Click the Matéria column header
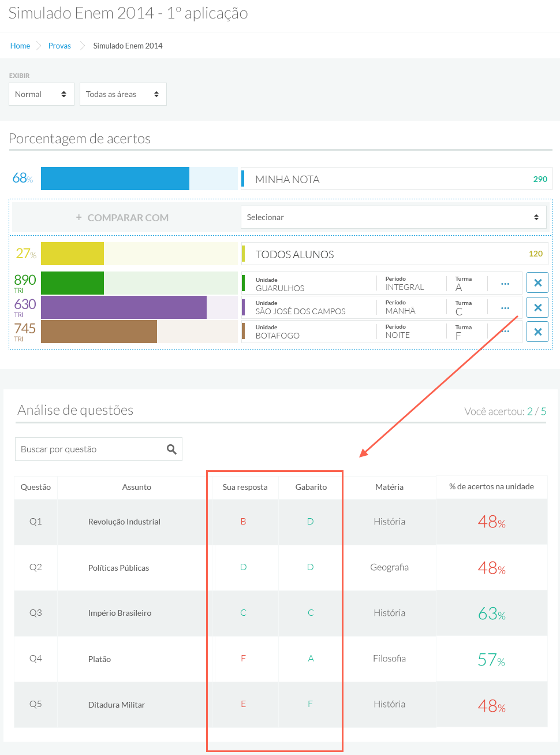Image resolution: width=560 pixels, height=755 pixels. click(389, 487)
